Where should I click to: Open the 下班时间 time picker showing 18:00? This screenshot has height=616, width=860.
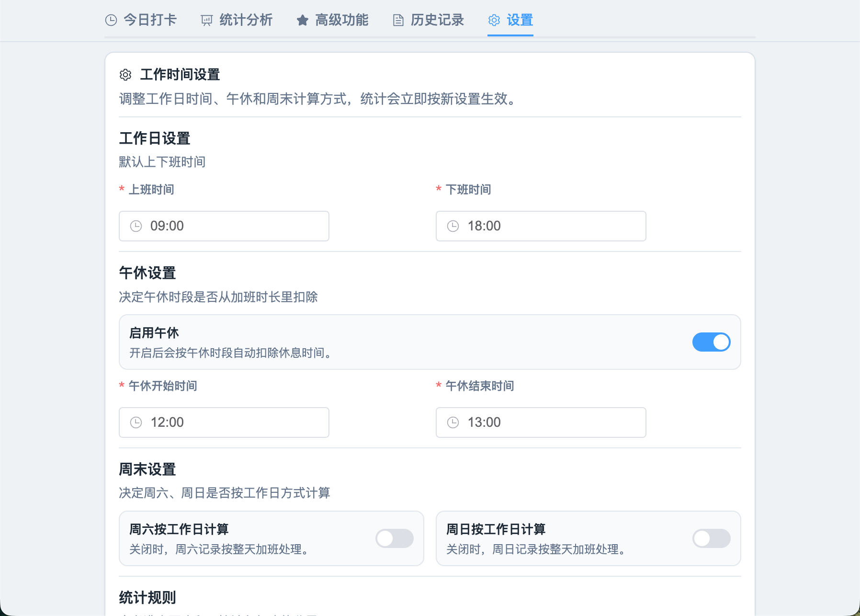546,226
